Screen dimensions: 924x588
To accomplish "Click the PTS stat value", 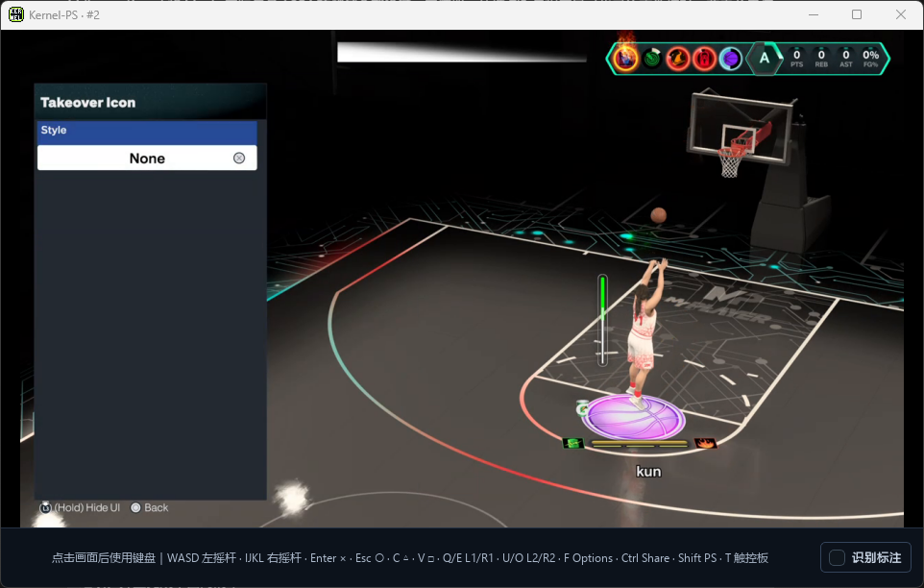I will [796, 55].
